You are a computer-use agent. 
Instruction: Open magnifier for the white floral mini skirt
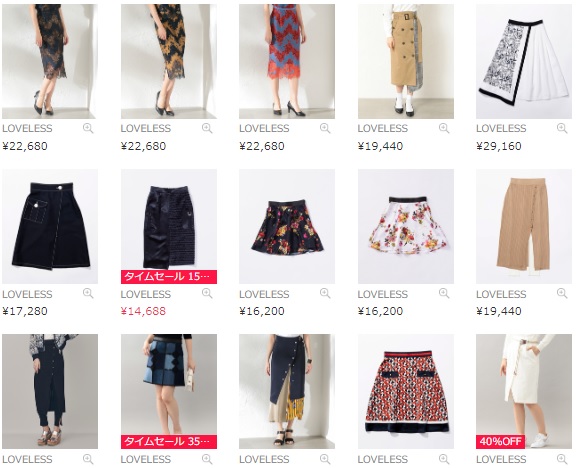click(444, 293)
